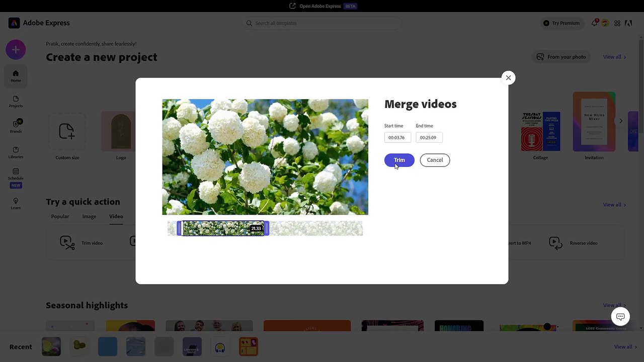Open the user profile avatar
This screenshot has height=362, width=644.
(605, 23)
